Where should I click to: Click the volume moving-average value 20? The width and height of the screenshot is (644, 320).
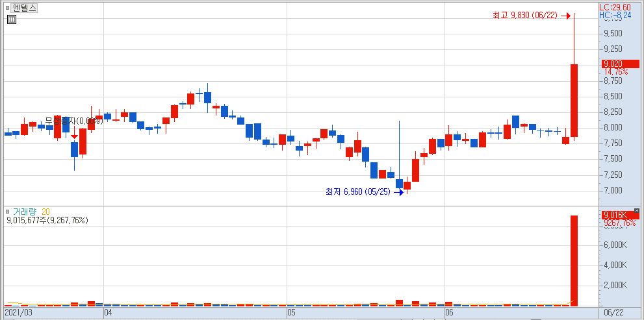(45, 212)
